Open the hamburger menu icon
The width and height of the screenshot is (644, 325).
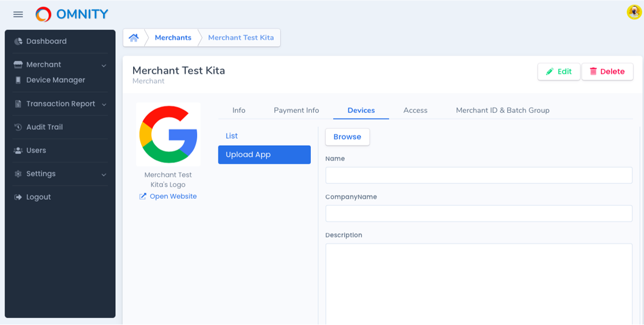pos(18,14)
